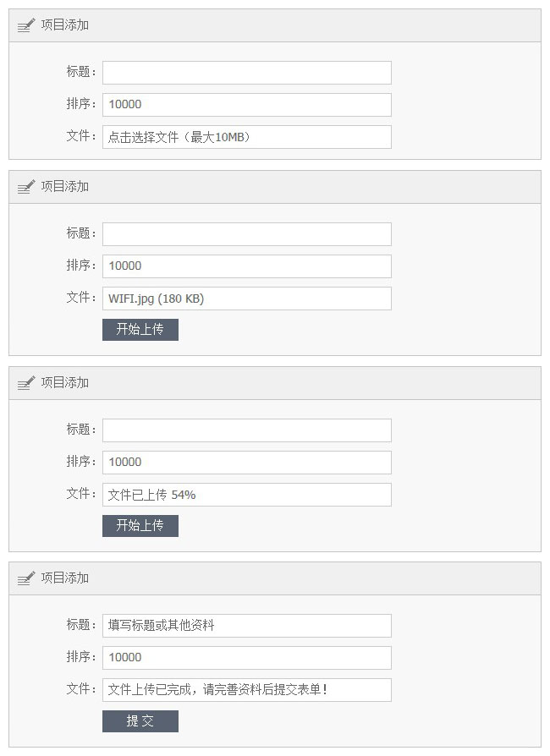Click the 开始上传 button in the third panel

tap(140, 526)
